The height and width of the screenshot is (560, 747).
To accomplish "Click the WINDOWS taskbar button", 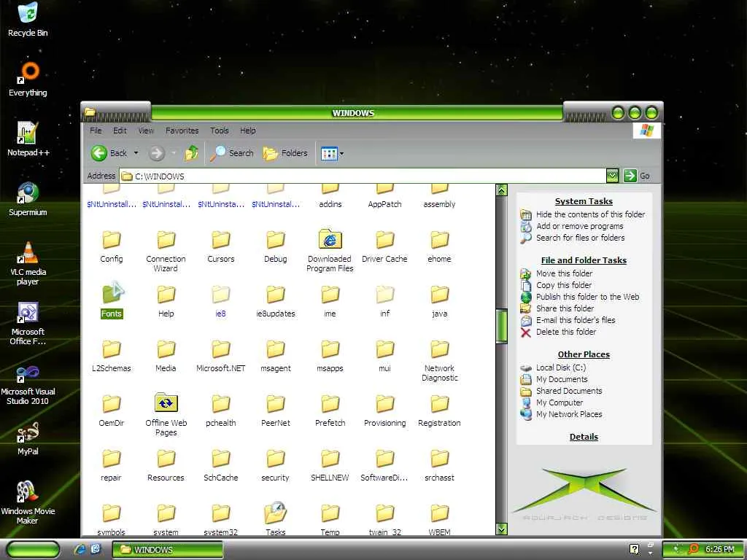I will tap(167, 550).
